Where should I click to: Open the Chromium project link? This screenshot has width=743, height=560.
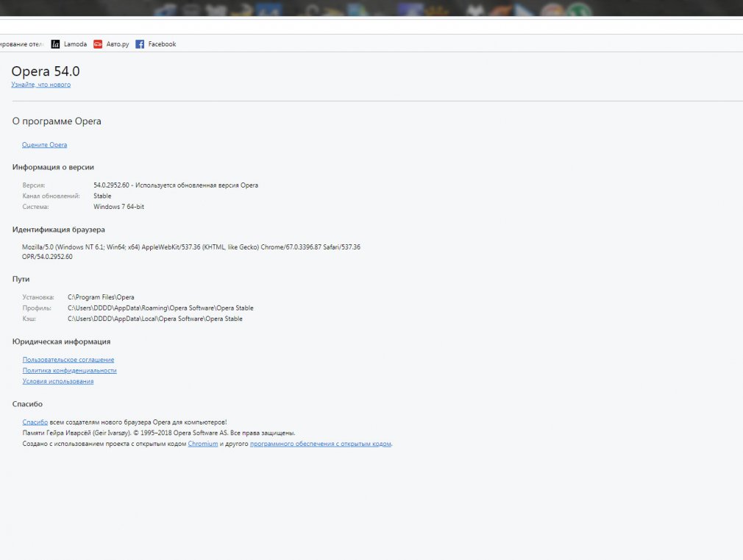coord(203,444)
